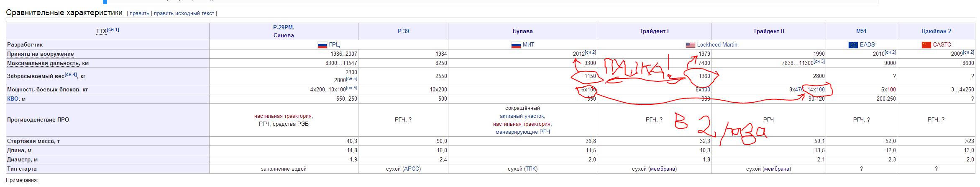Screen dimensions: 980x187
Task: Follow footnote 'сн 2' next to 2009
Action: [968, 52]
